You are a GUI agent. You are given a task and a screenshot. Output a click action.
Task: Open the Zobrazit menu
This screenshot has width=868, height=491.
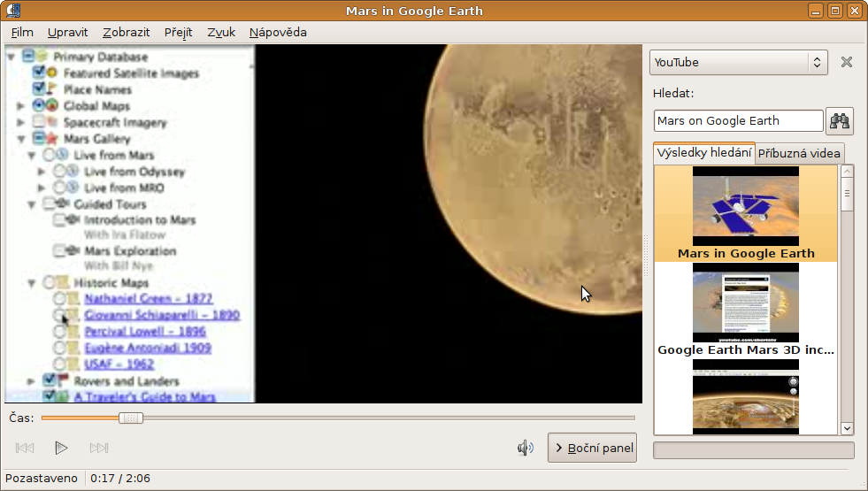pos(126,32)
